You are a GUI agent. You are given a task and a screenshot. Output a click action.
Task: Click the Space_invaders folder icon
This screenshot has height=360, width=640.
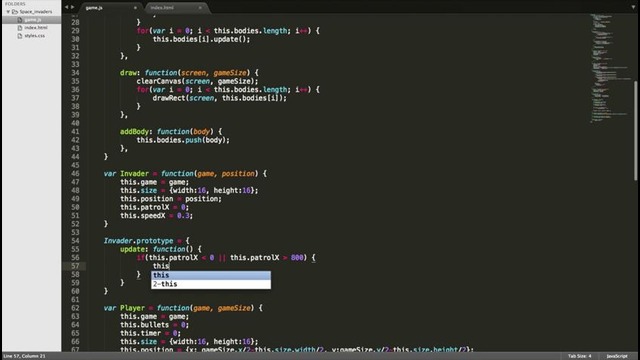pos(15,12)
